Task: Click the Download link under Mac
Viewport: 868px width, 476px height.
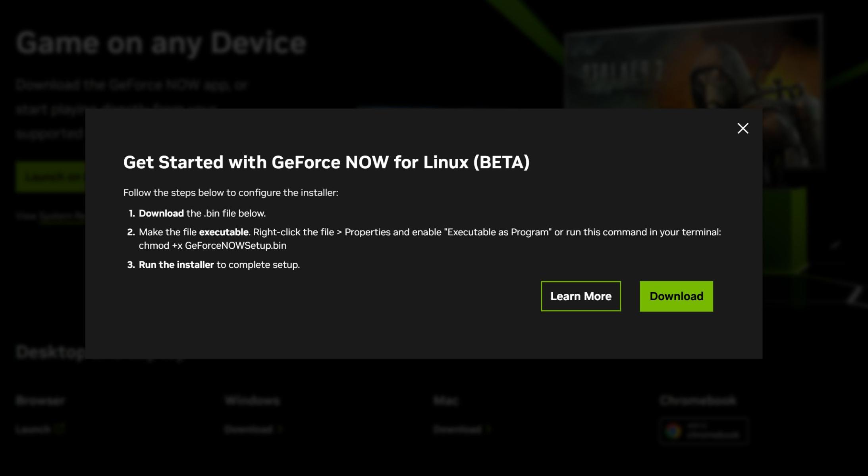Action: (x=457, y=429)
